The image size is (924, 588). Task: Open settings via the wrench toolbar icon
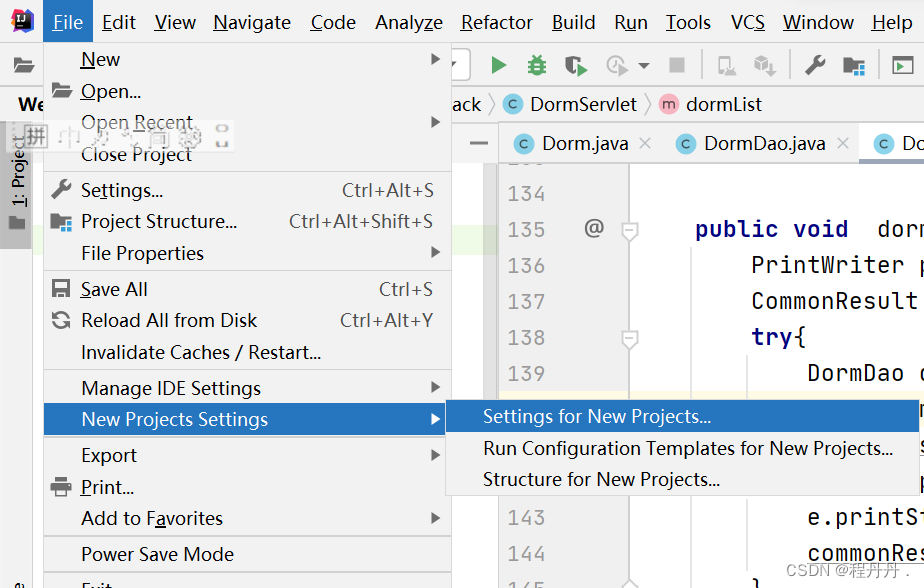pyautogui.click(x=816, y=64)
